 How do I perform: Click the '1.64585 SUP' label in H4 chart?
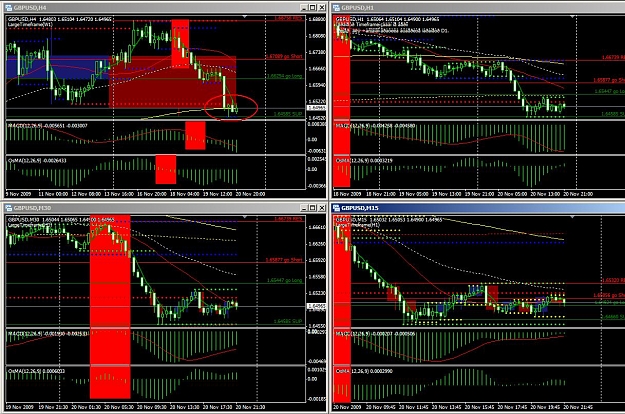click(288, 114)
